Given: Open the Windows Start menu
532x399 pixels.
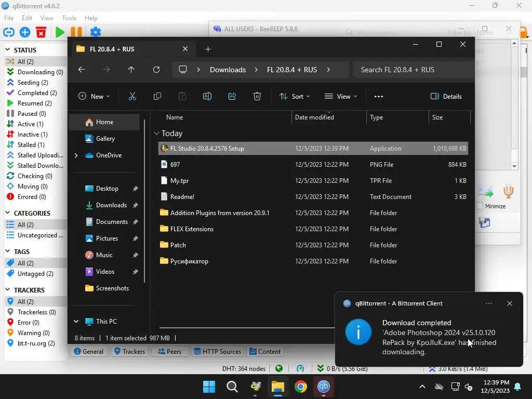Looking at the screenshot, I should [209, 387].
